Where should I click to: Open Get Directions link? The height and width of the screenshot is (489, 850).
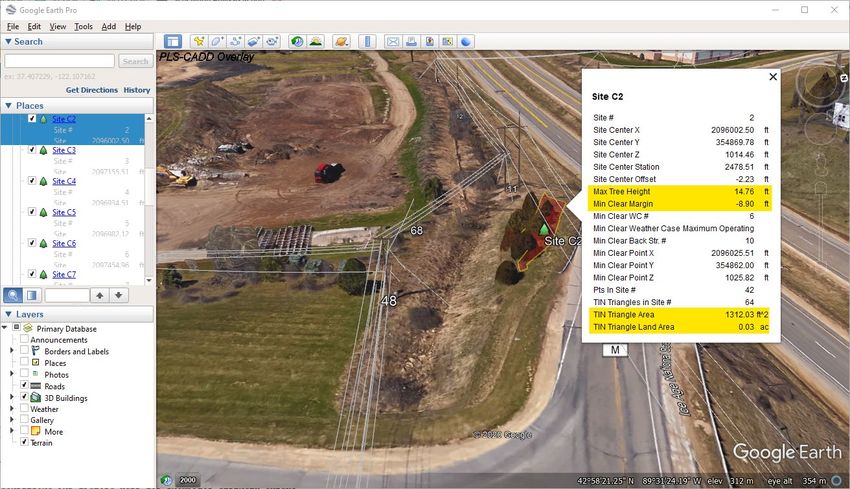(x=92, y=90)
